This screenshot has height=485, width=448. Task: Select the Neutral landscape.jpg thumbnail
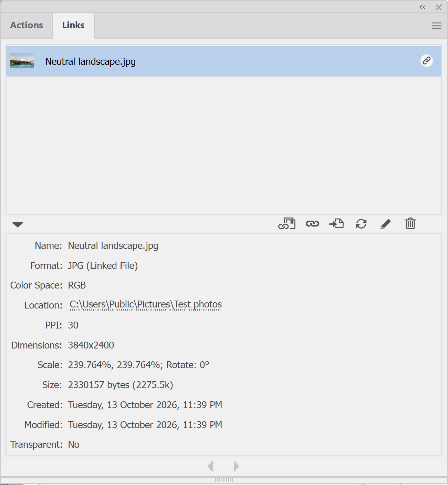coord(22,61)
